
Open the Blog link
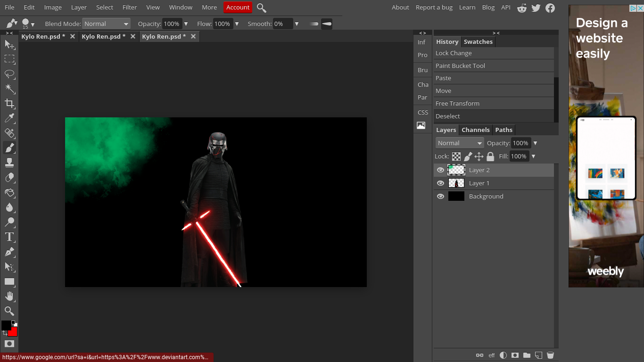488,8
